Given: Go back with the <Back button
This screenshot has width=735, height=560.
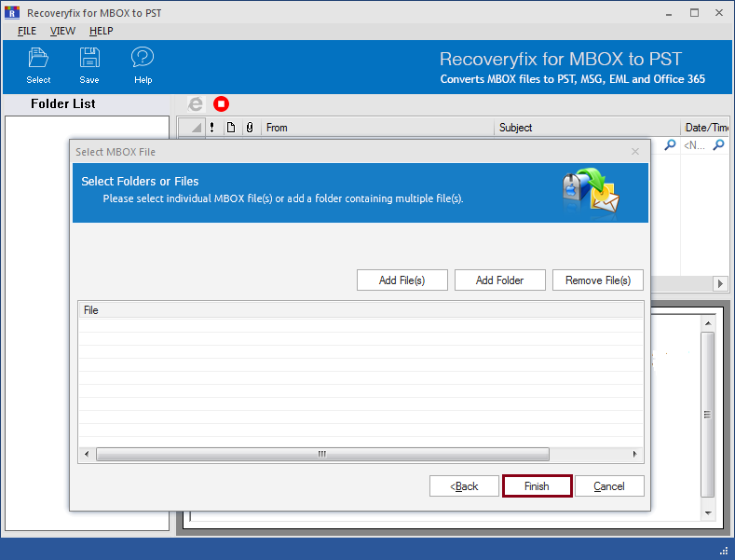Looking at the screenshot, I should click(464, 485).
